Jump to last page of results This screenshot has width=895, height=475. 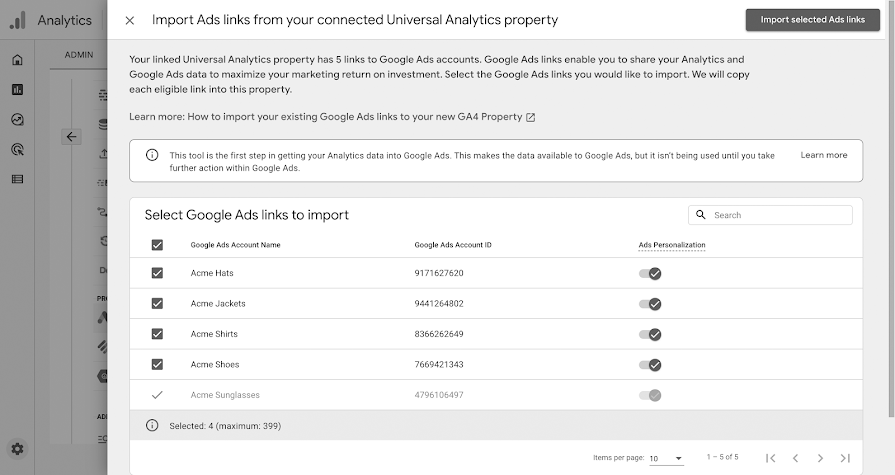coord(845,458)
